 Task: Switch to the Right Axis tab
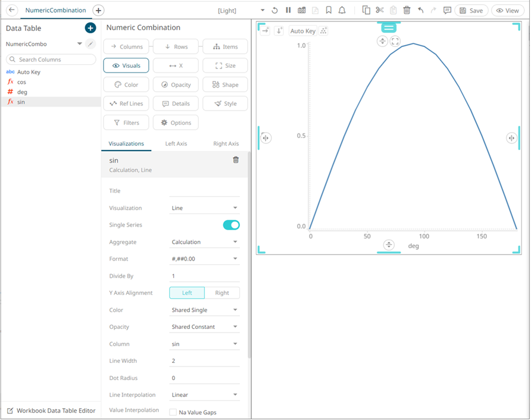pos(226,143)
